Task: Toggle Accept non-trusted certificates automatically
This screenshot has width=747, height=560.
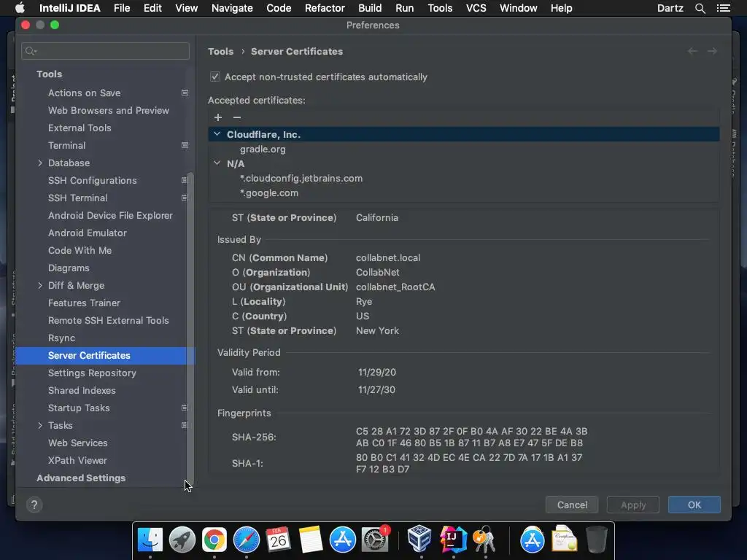Action: pos(215,77)
